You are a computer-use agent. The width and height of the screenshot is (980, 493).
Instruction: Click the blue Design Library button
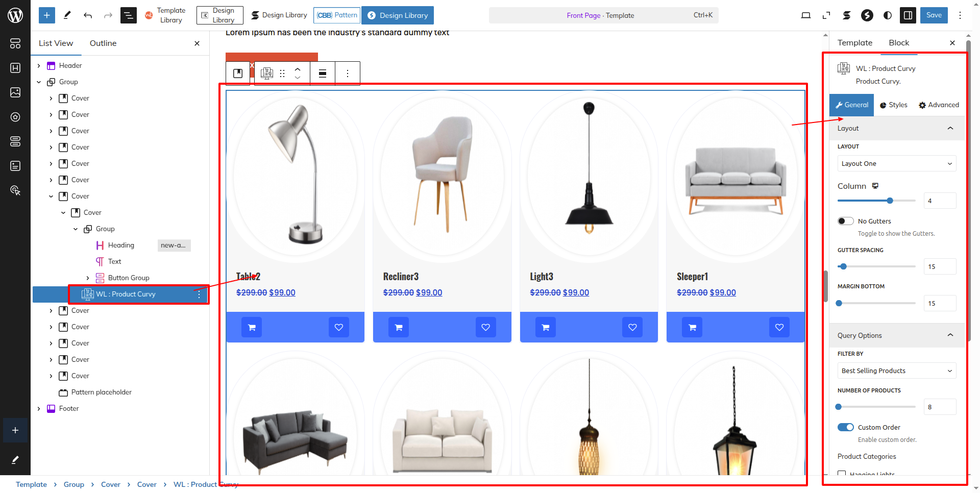click(398, 15)
